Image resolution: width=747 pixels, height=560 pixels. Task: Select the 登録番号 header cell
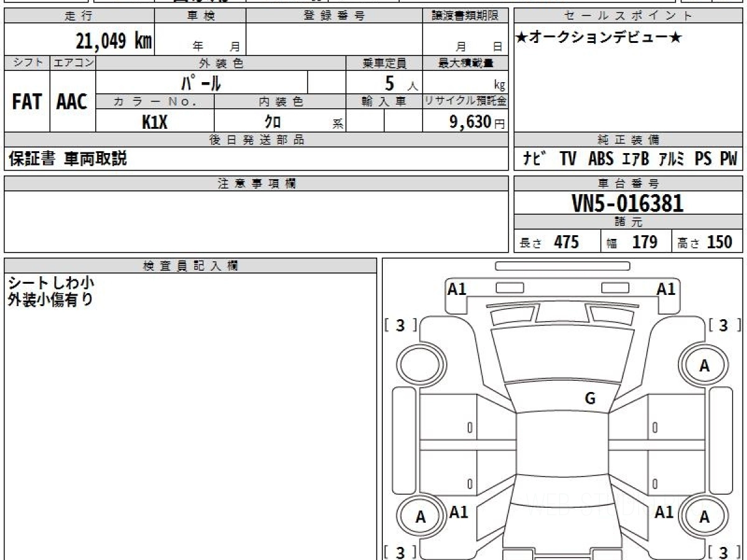(x=334, y=16)
